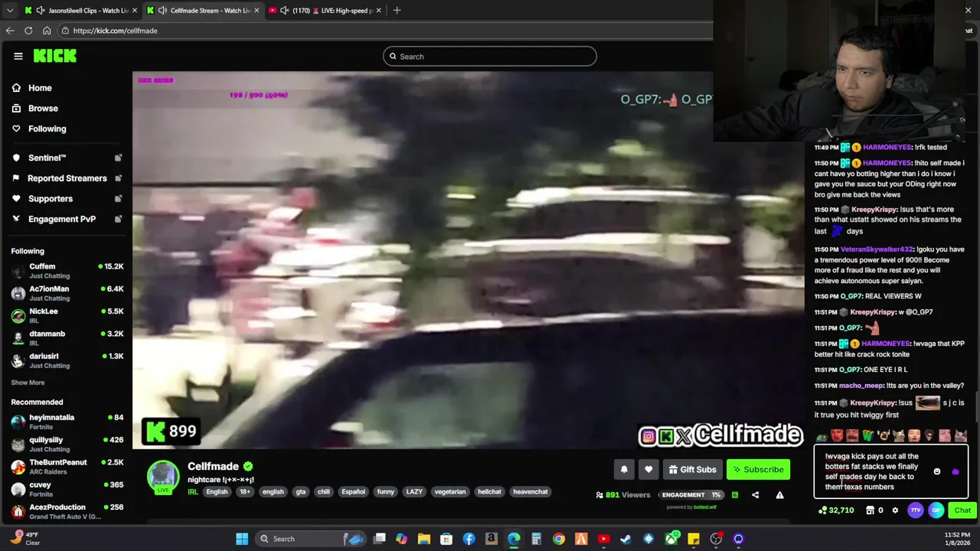Open the emoji picker in chat
The image size is (980, 551).
(x=936, y=472)
